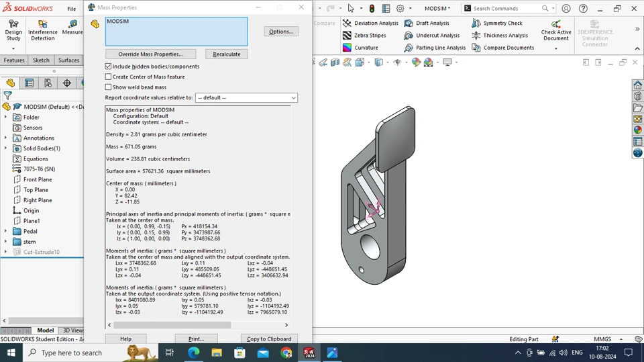The height and width of the screenshot is (362, 644).
Task: Expand Cut-Extrude10 feature
Action: click(6, 252)
